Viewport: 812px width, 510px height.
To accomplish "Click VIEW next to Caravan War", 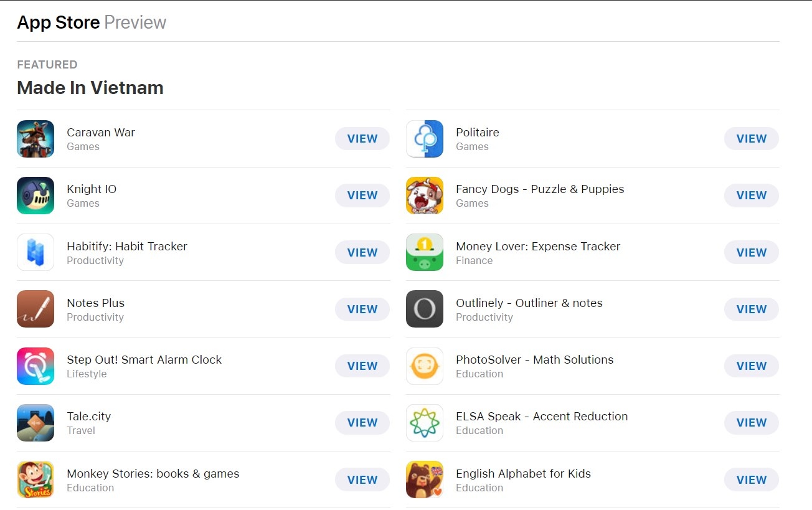I will point(362,138).
